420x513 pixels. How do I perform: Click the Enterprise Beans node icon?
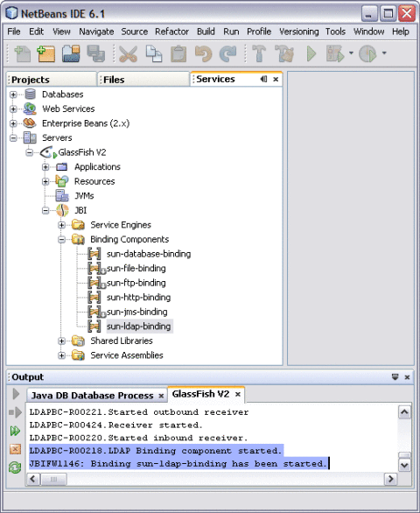tap(30, 123)
